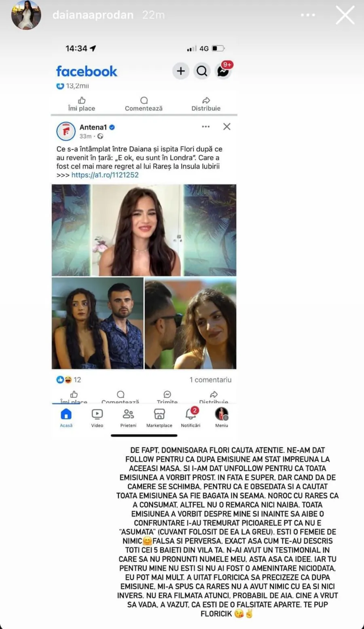Tap the Facebook plus create button
Image resolution: width=364 pixels, height=629 pixels.
pos(181,71)
